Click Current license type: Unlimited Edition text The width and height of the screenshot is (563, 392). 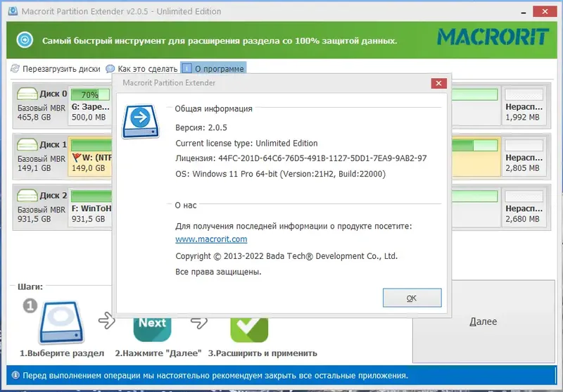[246, 144]
